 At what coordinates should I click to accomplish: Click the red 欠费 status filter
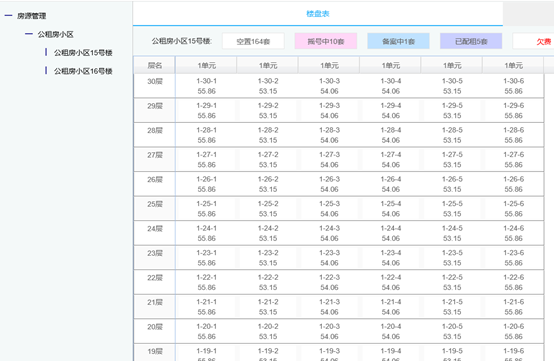[x=534, y=41]
